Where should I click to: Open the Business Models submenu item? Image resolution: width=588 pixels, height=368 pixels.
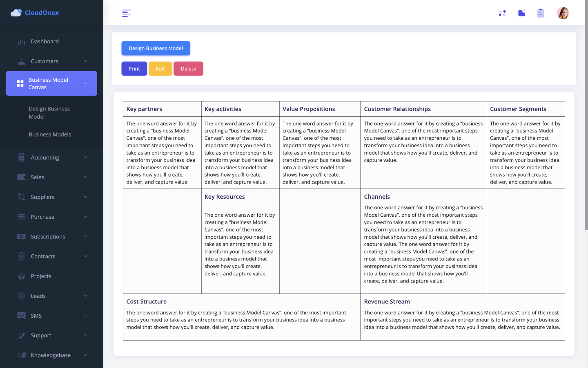coord(50,135)
